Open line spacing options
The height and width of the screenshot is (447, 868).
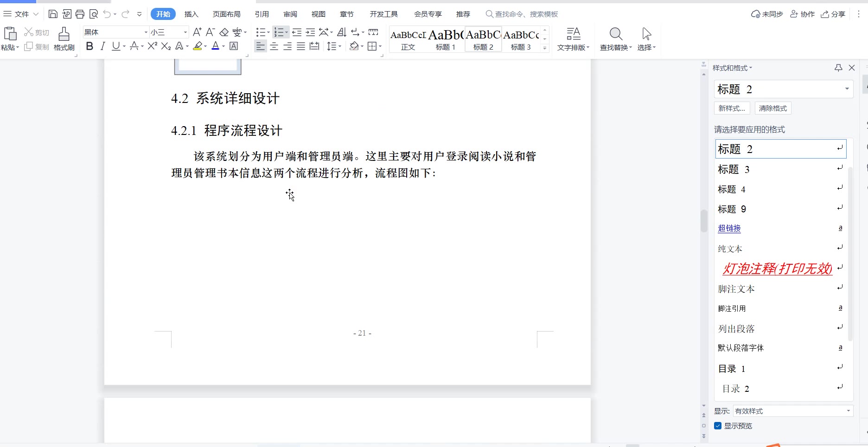click(334, 46)
